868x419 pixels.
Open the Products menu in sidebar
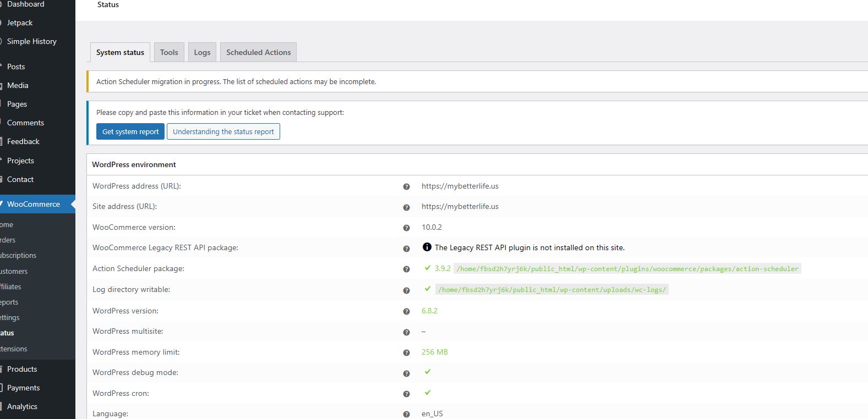click(x=22, y=369)
